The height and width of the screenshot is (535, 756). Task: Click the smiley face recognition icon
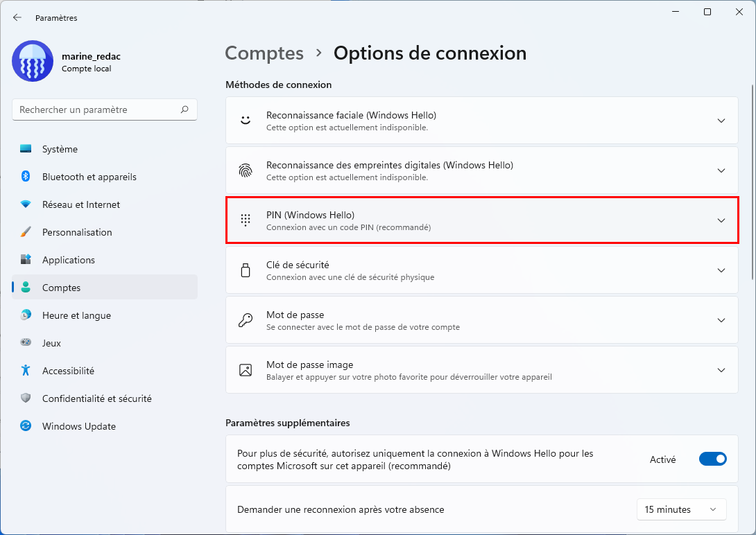[246, 121]
